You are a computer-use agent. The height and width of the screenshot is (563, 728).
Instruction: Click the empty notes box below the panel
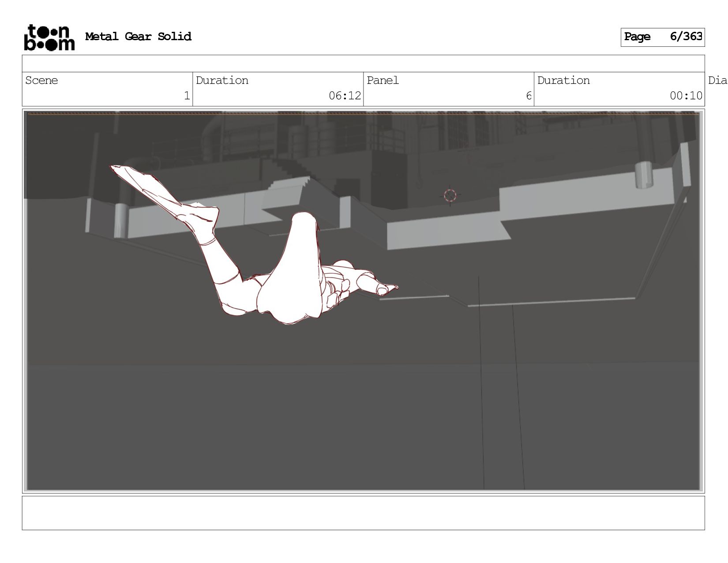coord(363,513)
